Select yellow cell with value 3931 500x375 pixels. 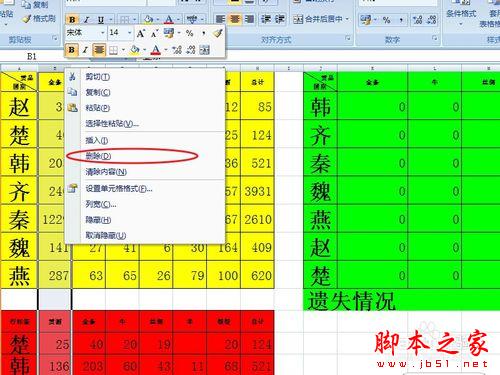click(257, 191)
